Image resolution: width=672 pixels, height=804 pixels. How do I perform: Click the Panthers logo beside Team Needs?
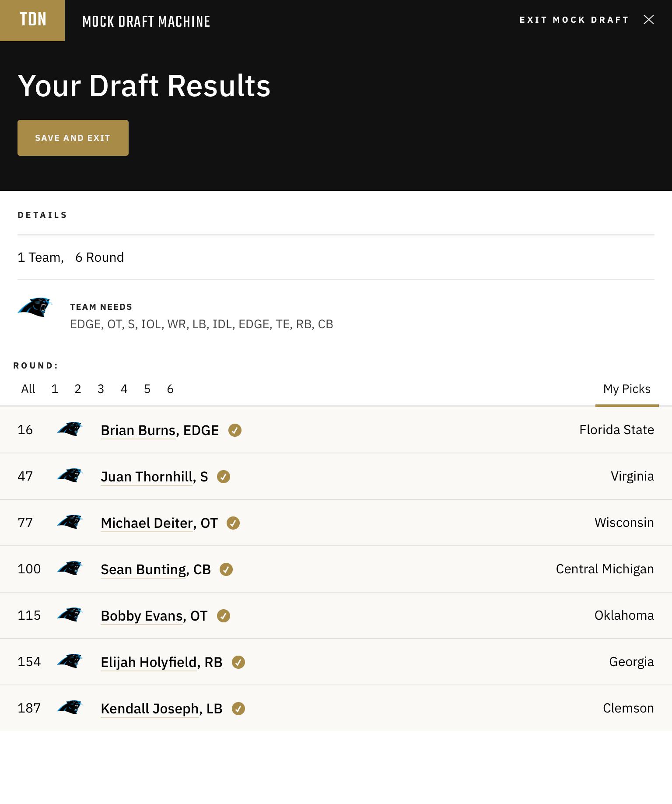tap(35, 307)
